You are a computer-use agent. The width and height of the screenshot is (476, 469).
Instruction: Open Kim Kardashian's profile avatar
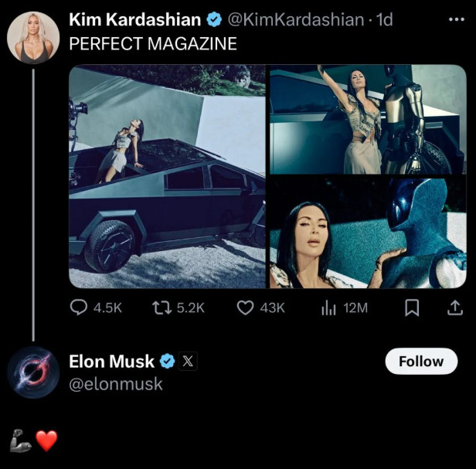coord(33,36)
